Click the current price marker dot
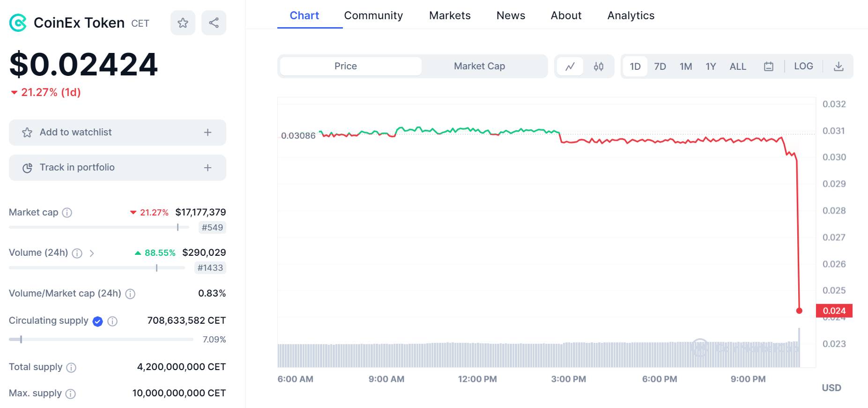Viewport: 868px width, 408px height. pos(799,311)
